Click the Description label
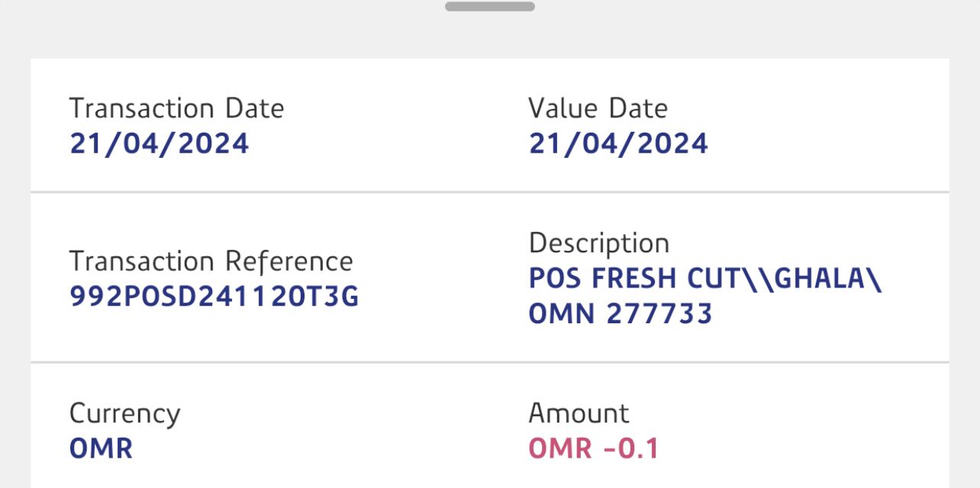Viewport: 980px width, 488px height. [598, 243]
